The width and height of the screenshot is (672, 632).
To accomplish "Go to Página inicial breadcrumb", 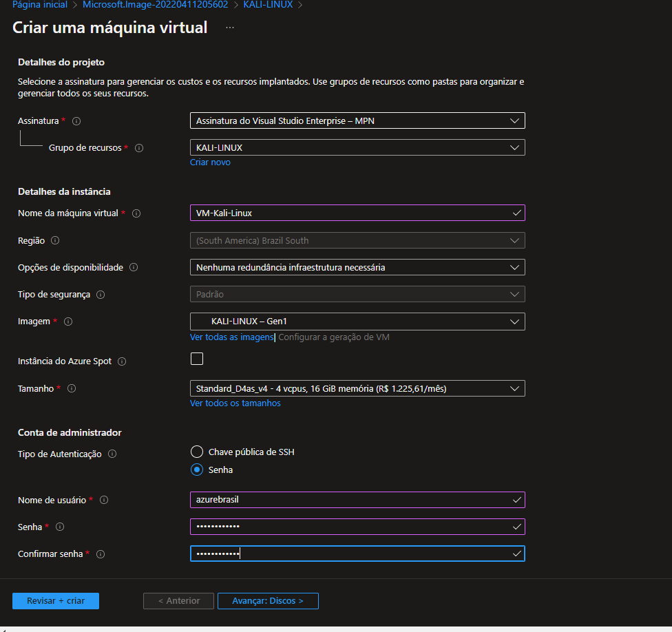I will (x=40, y=5).
